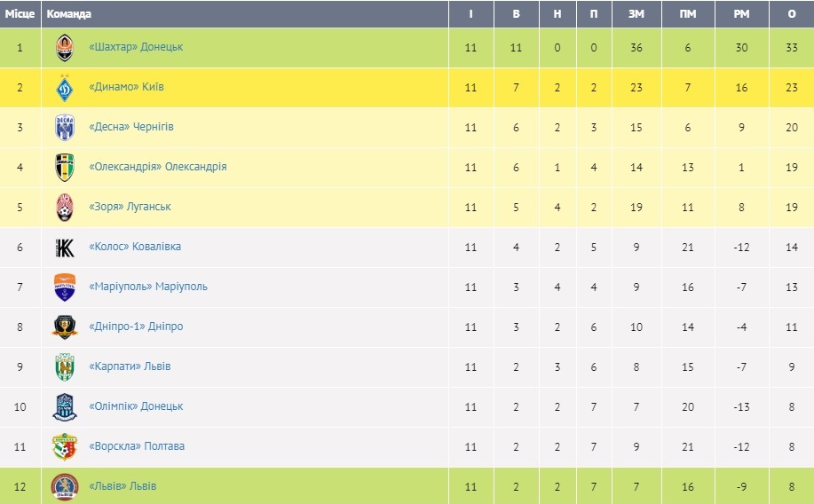The width and height of the screenshot is (814, 504).
Task: Click the «Місце» column header
Action: coord(20,14)
